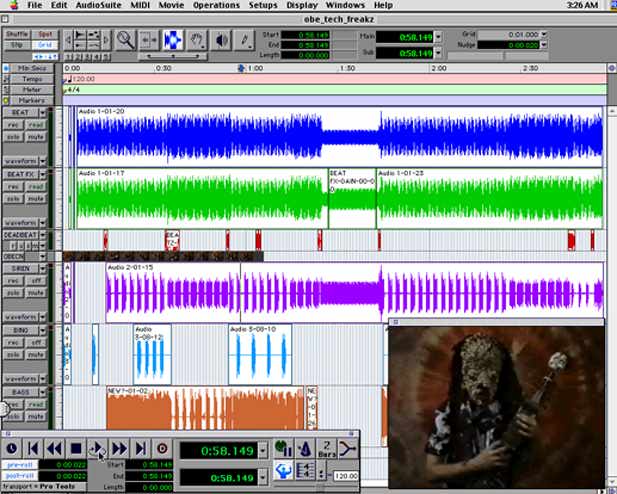Open BEAT track name dropdown

point(42,113)
